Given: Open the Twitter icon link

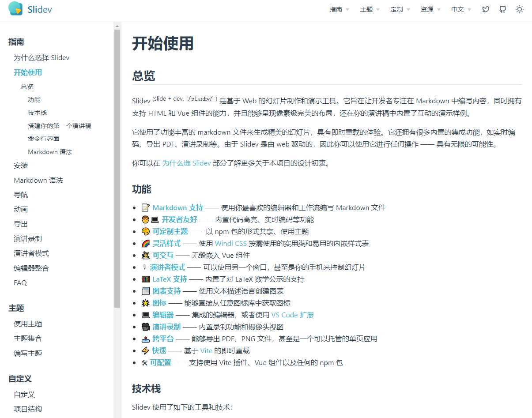Looking at the screenshot, I should 486,9.
